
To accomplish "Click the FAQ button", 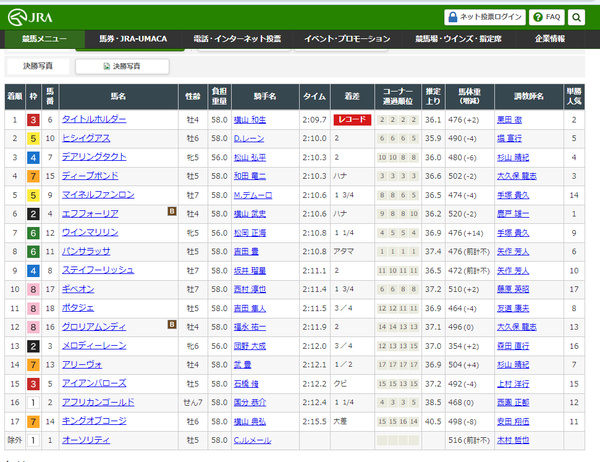I will [547, 17].
